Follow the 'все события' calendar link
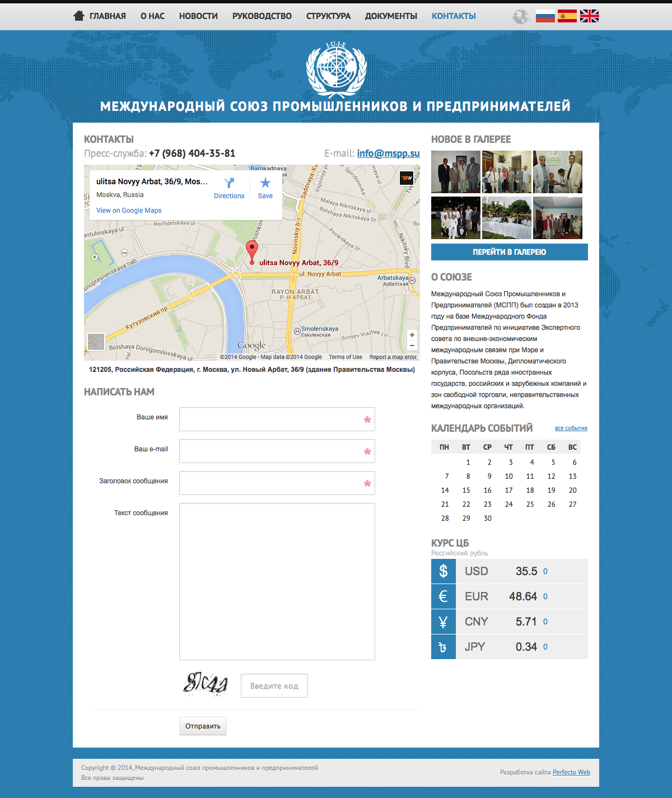The height and width of the screenshot is (798, 672). (571, 428)
